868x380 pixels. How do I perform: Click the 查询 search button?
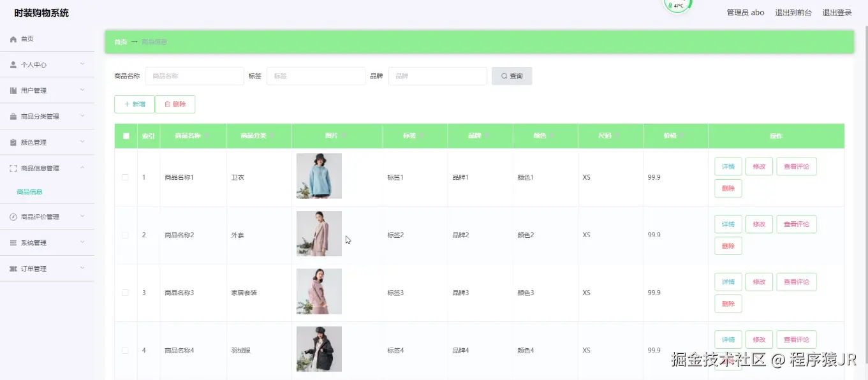511,76
